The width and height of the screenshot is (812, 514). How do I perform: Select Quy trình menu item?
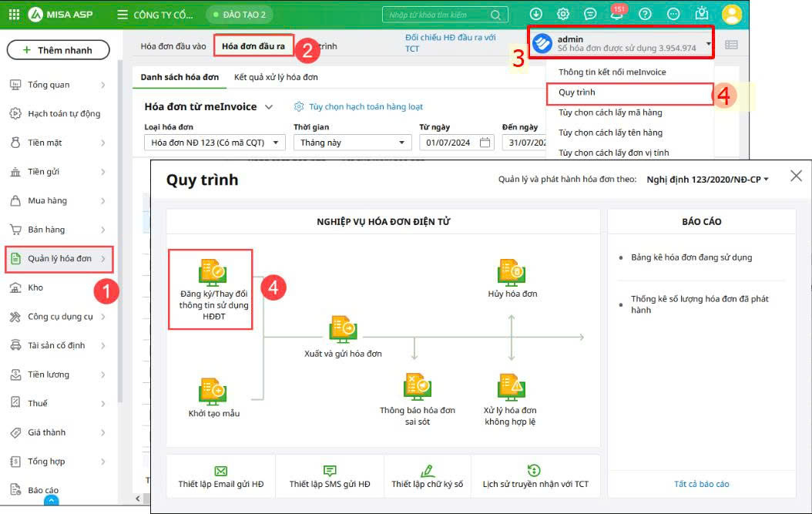pyautogui.click(x=577, y=92)
